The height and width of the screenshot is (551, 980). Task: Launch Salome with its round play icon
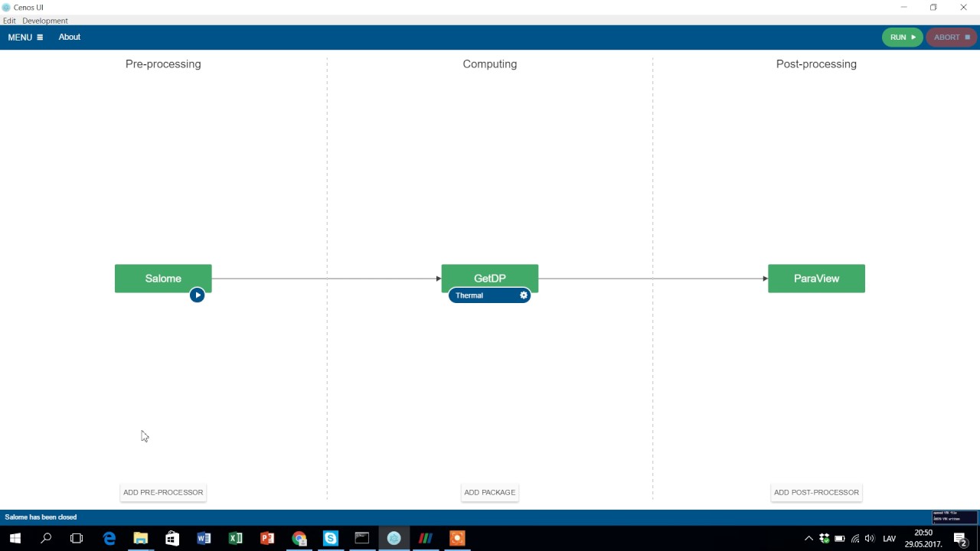197,295
